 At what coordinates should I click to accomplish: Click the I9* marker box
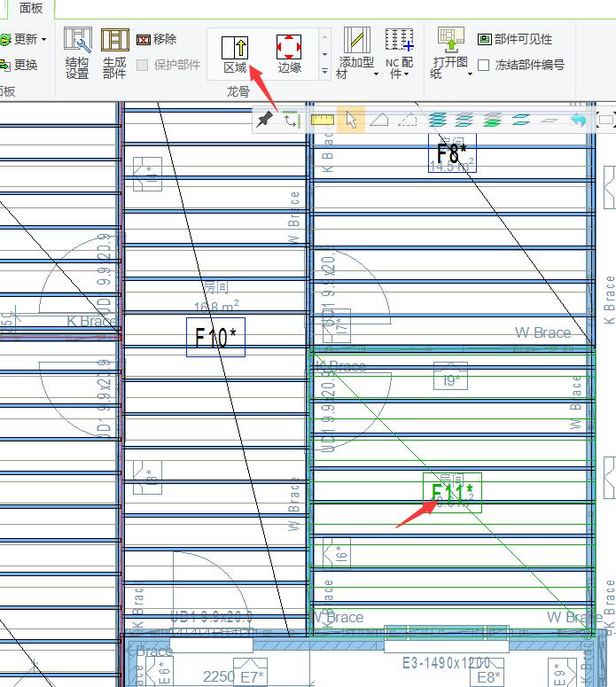click(x=450, y=376)
